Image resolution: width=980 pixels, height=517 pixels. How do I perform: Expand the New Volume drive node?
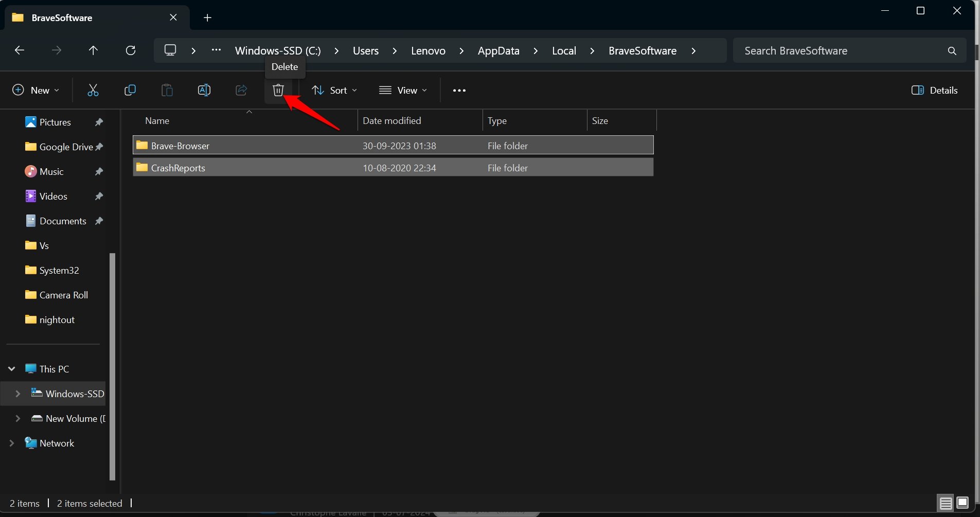pos(18,418)
